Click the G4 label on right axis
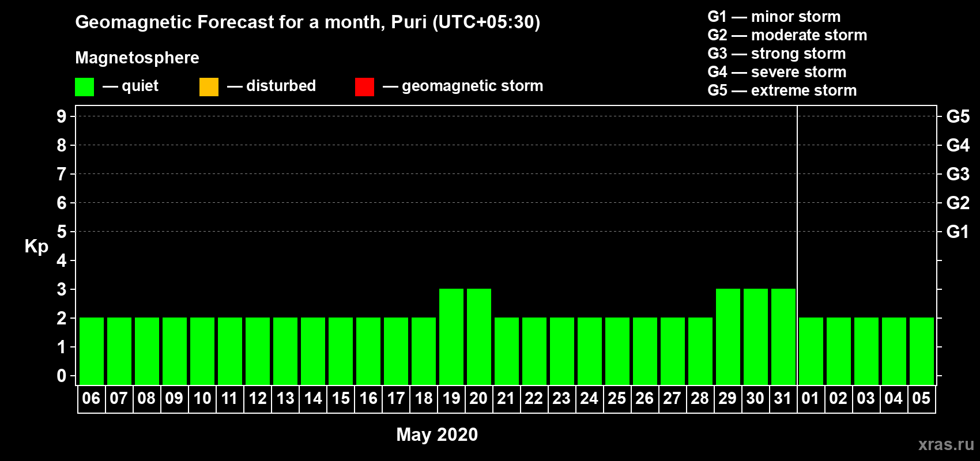980x461 pixels. click(958, 145)
